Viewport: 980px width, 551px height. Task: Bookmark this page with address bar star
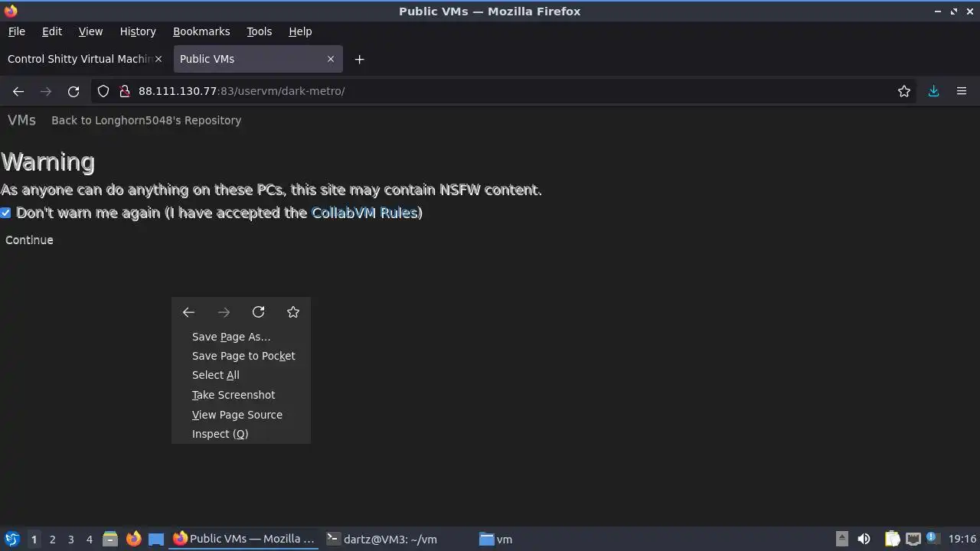click(904, 91)
